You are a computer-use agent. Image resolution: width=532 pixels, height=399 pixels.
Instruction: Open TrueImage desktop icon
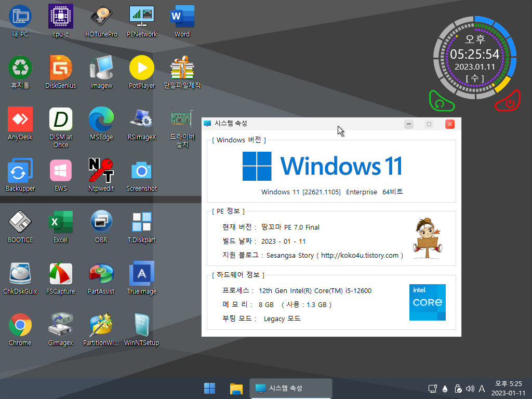point(142,278)
